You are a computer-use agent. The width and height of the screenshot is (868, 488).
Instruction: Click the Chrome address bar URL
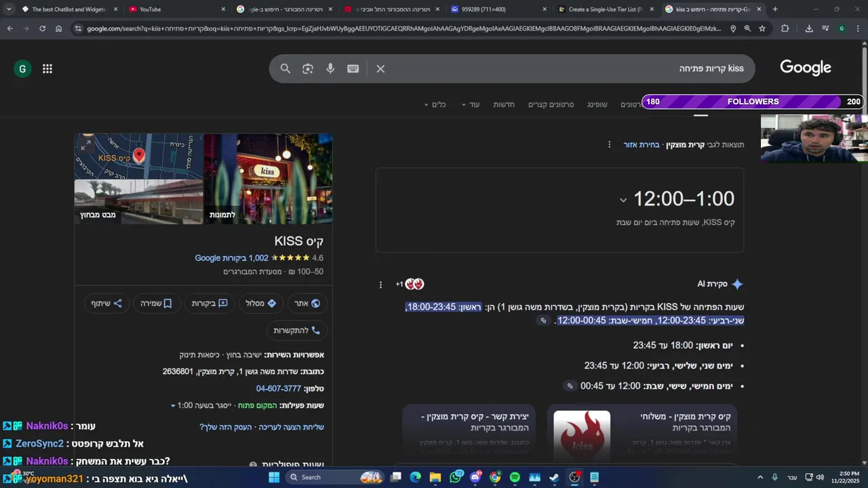(403, 28)
